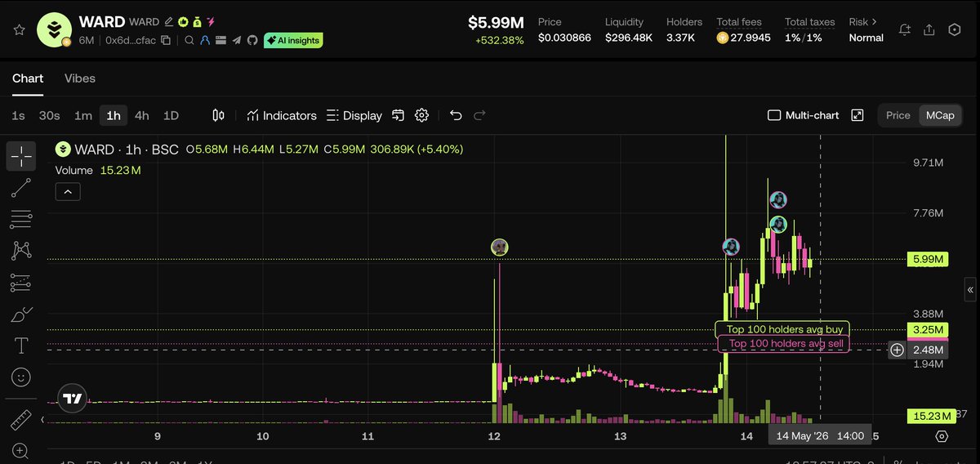Screen dimensions: 980x464
Task: Select the 1s timeframe
Action: (18, 115)
